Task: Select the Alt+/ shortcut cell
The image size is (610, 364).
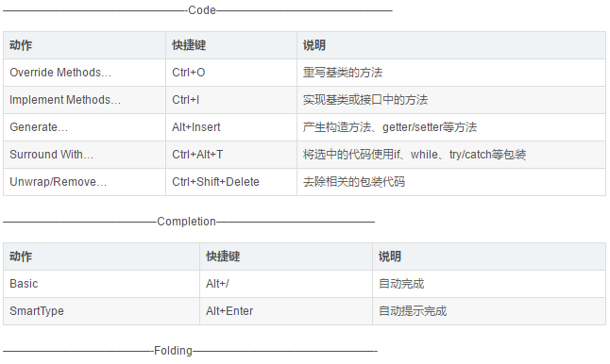Action: (286, 284)
